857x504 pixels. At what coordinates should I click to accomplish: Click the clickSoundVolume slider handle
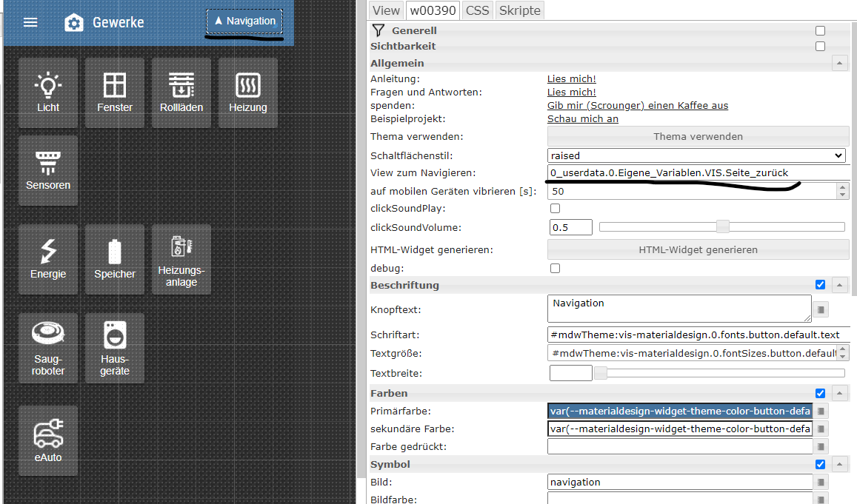pyautogui.click(x=722, y=227)
